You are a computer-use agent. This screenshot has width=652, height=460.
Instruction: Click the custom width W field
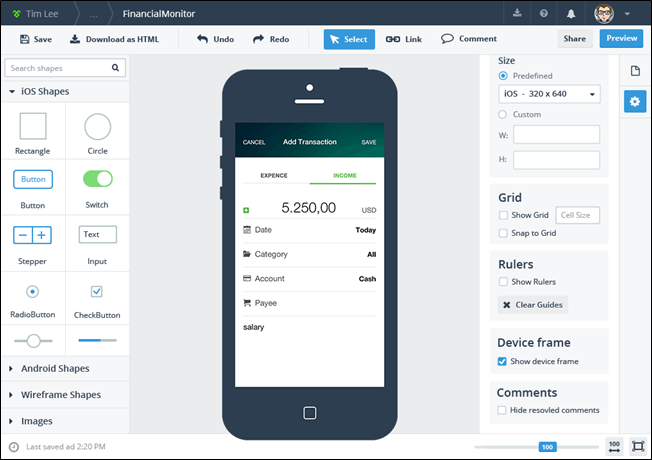coord(556,135)
